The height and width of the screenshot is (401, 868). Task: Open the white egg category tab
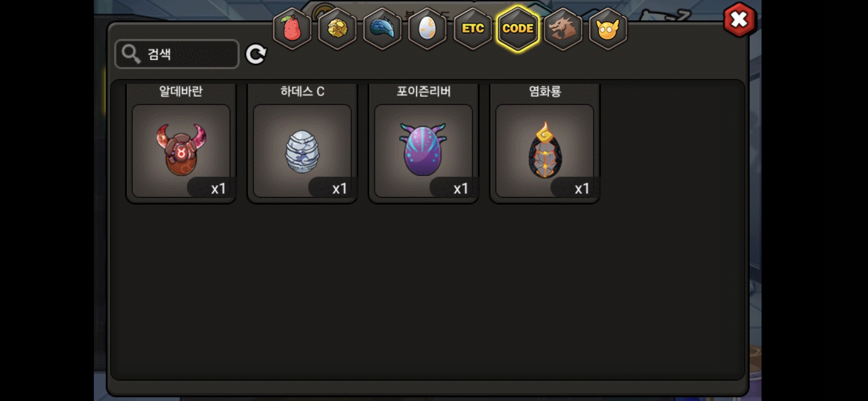point(427,29)
